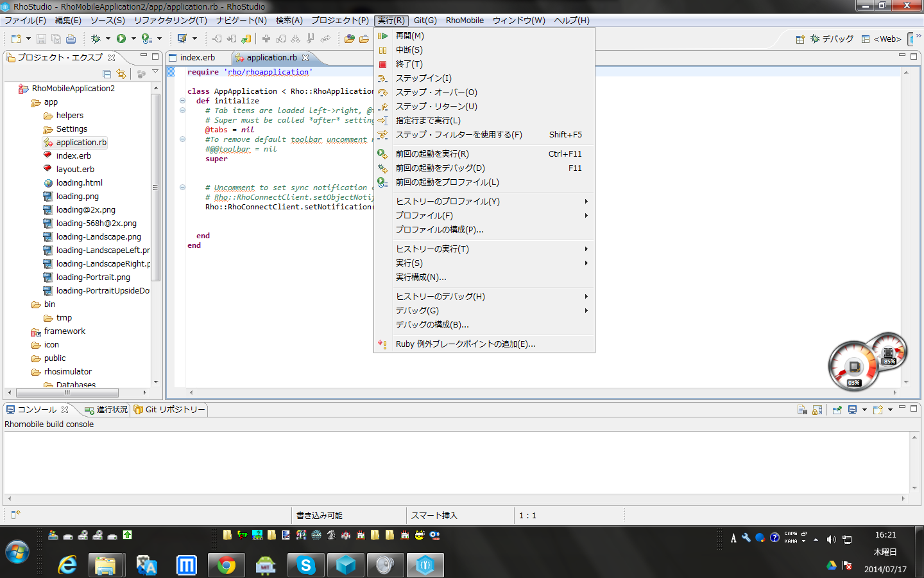Select 終了(T) terminate menu item
The width and height of the screenshot is (924, 578).
click(x=484, y=64)
